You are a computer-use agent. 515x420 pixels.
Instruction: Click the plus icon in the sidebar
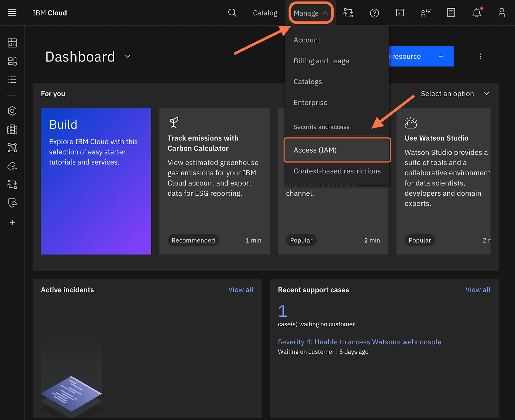12,223
